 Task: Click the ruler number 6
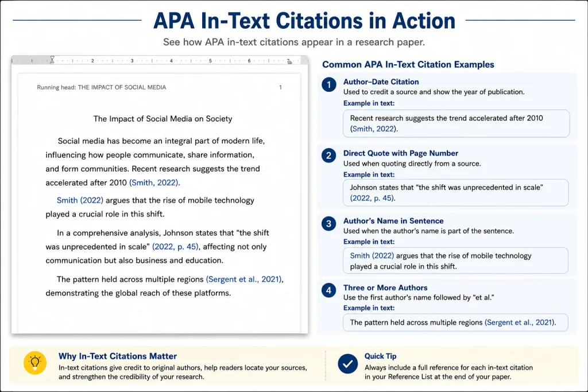click(249, 61)
